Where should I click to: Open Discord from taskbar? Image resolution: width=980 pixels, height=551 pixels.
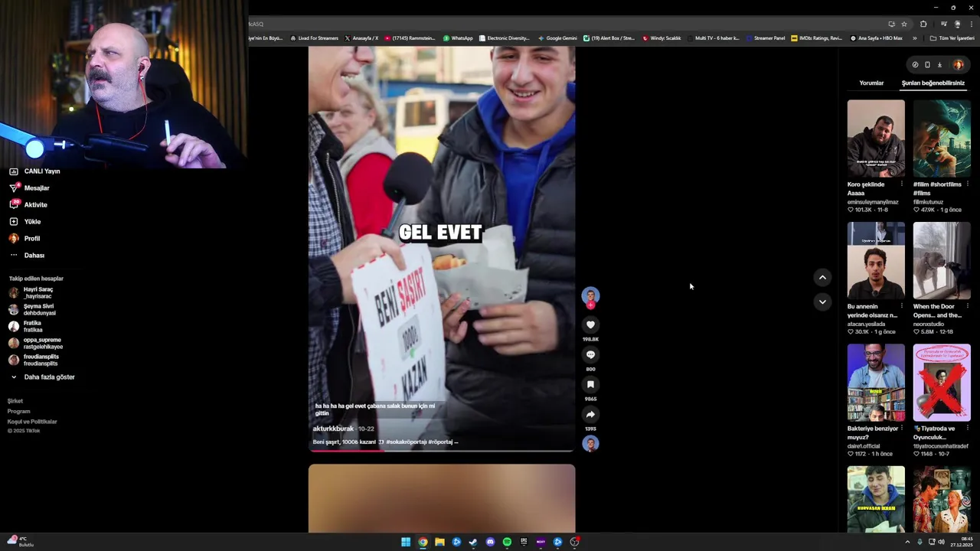click(490, 542)
